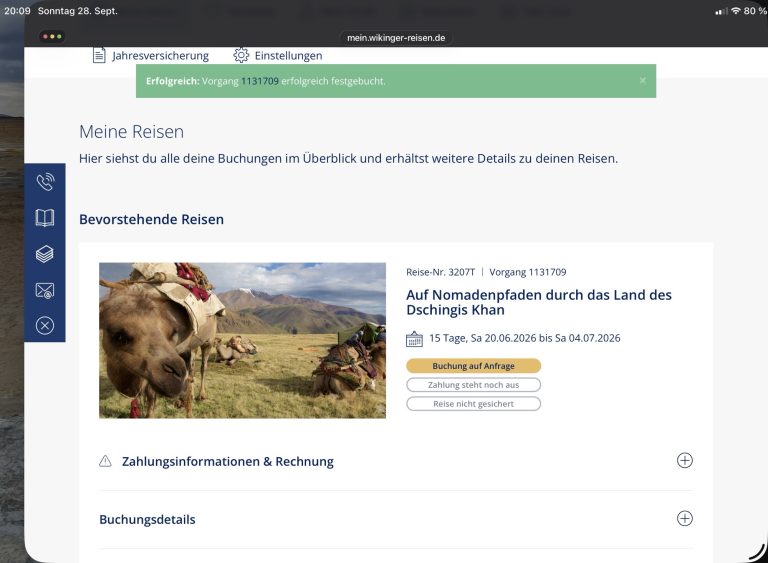Open trip title Auf Nomadenpfaden durch das Land
768x563 pixels.
coord(538,302)
